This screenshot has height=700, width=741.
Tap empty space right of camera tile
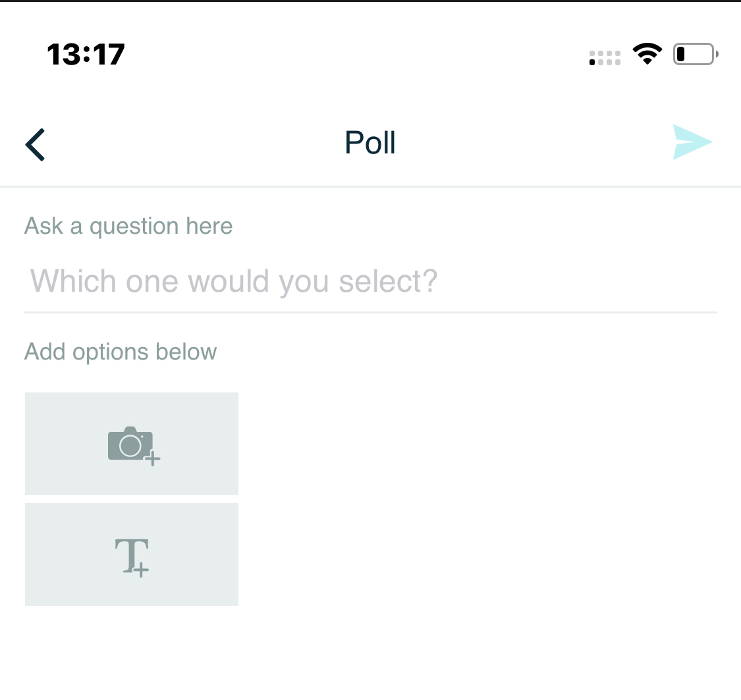[x=487, y=444]
